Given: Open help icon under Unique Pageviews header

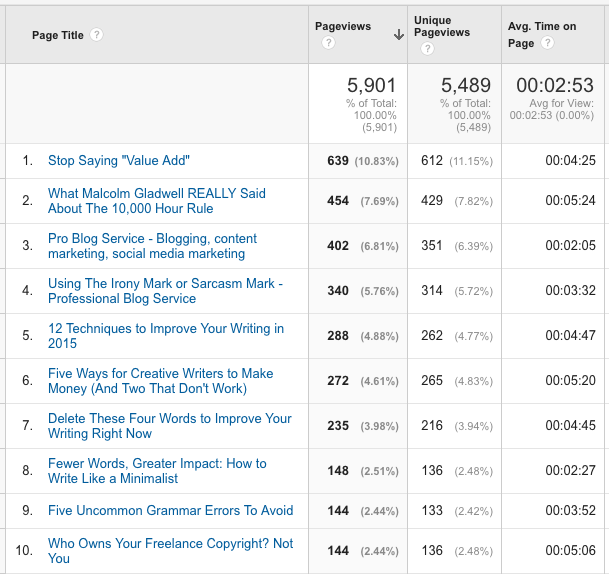Looking at the screenshot, I should (x=427, y=49).
